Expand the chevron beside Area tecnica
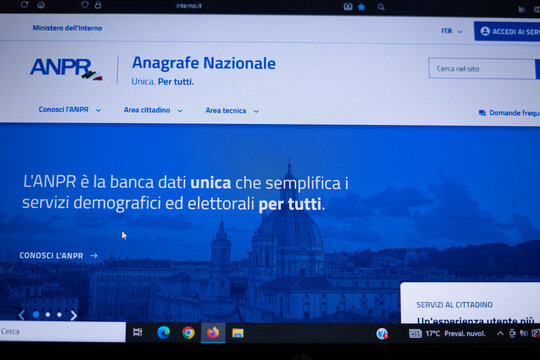 pyautogui.click(x=256, y=112)
